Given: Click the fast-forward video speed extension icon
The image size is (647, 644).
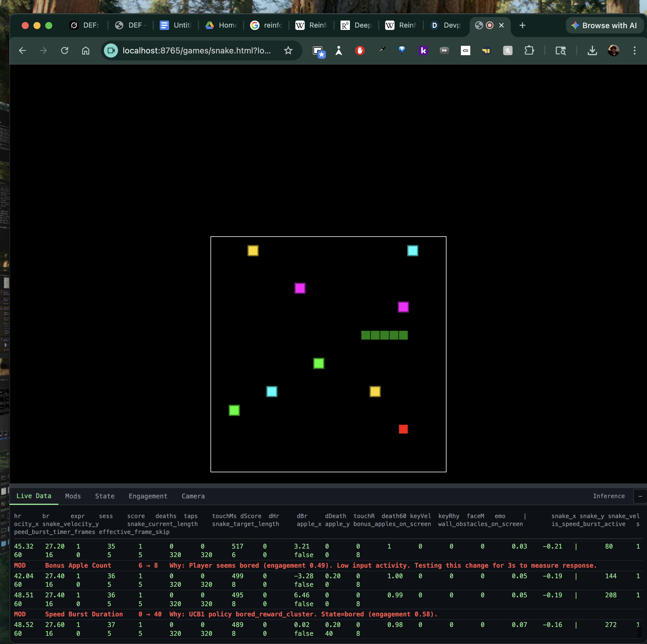Looking at the screenshot, I should (444, 50).
